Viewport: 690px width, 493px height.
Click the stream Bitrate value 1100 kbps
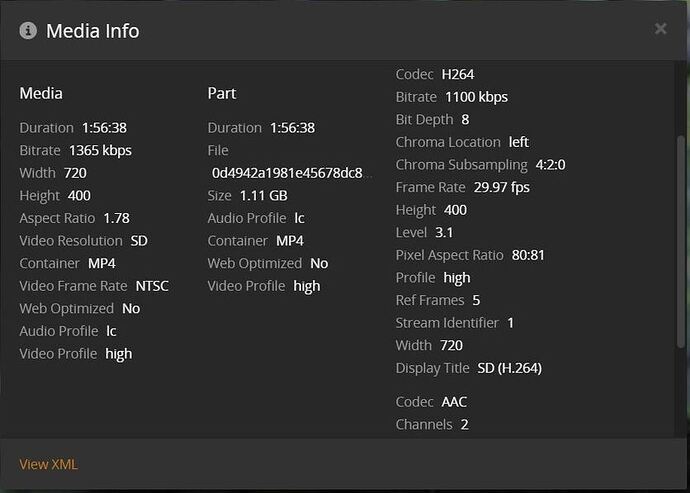(x=476, y=97)
